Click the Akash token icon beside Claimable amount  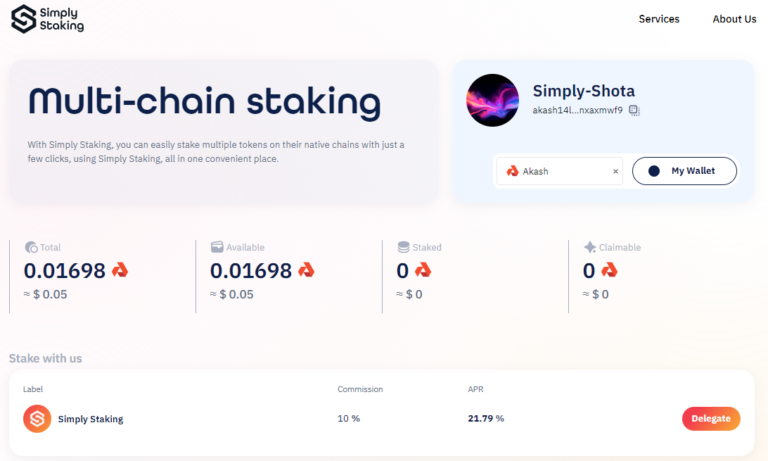(610, 270)
